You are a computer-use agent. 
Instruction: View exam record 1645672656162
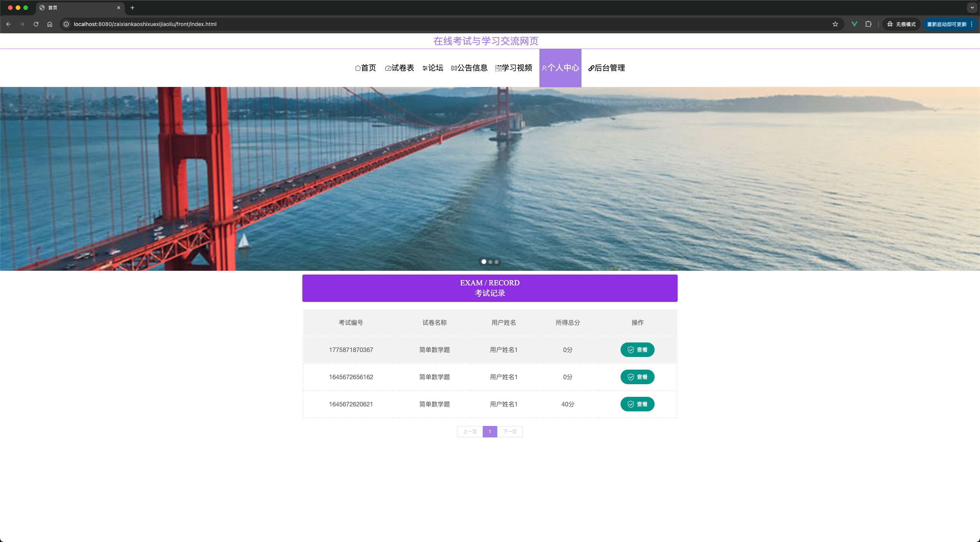coord(637,377)
